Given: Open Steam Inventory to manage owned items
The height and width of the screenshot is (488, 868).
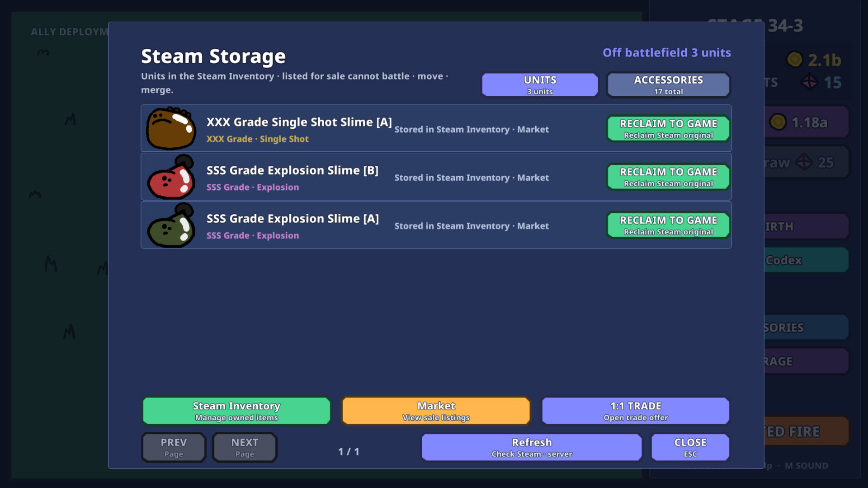Looking at the screenshot, I should [x=236, y=411].
